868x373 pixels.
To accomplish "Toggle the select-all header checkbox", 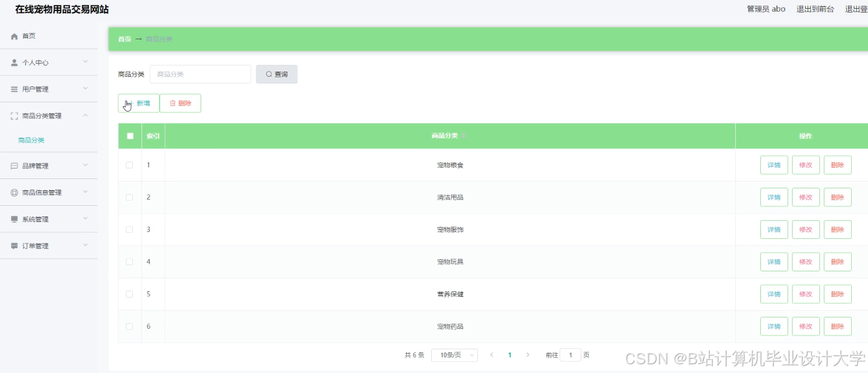I will coord(130,136).
